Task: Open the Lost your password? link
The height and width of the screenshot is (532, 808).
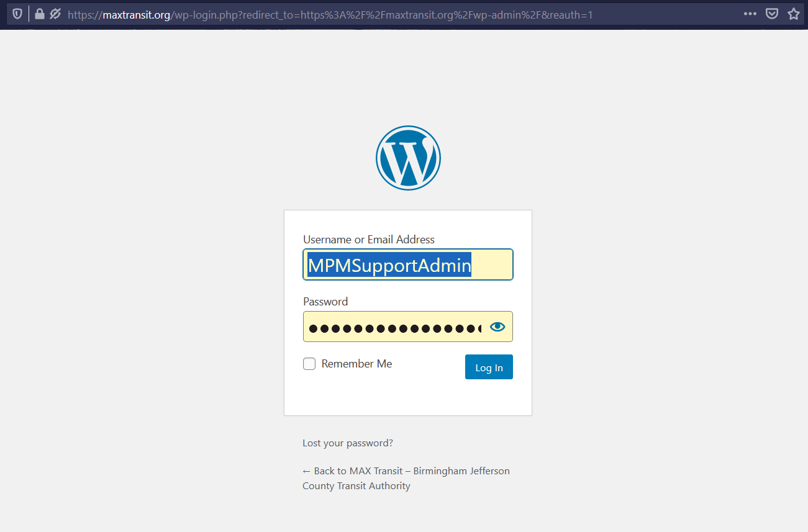Action: click(x=348, y=443)
